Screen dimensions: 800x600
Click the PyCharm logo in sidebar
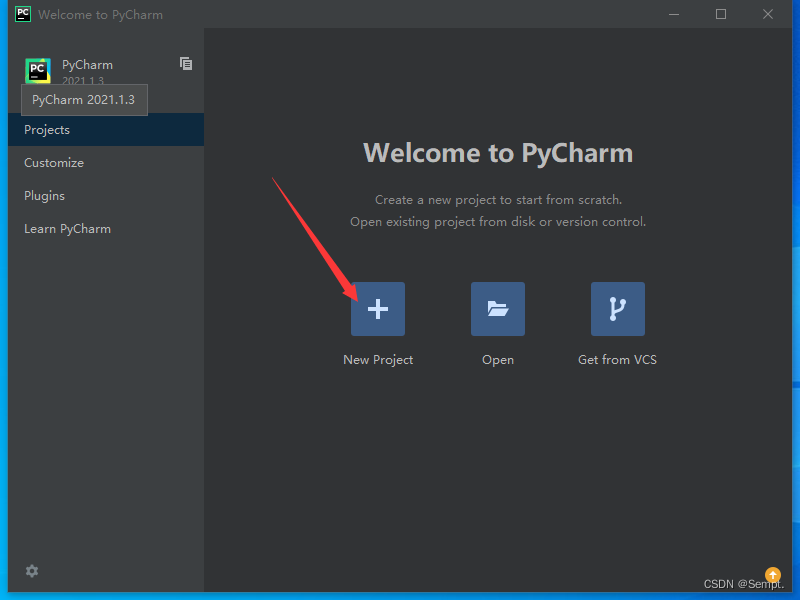38,70
